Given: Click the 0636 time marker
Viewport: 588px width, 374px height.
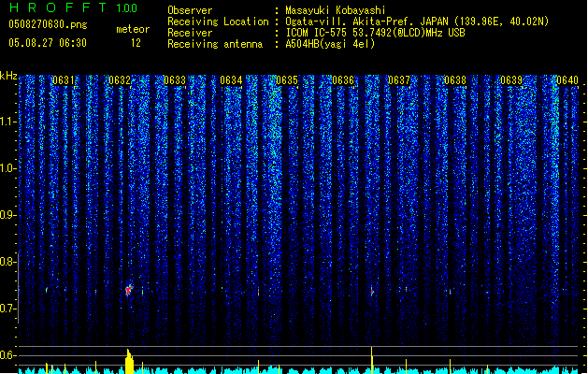Looking at the screenshot, I should click(x=343, y=80).
